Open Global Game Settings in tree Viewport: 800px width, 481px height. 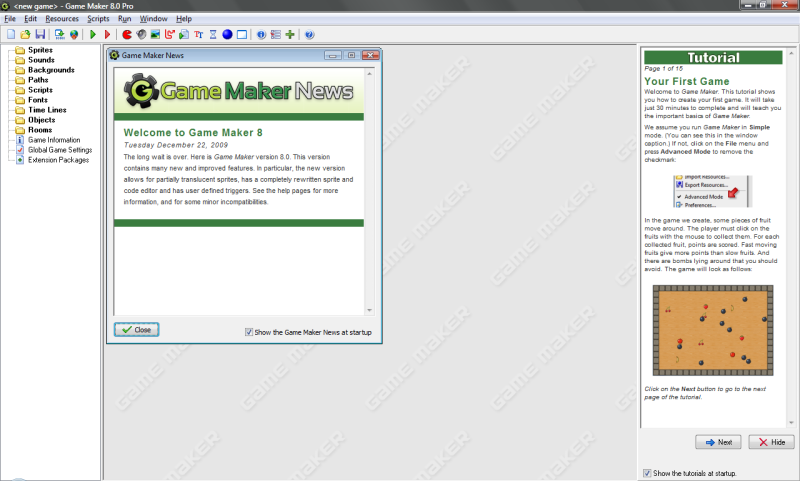pos(60,150)
